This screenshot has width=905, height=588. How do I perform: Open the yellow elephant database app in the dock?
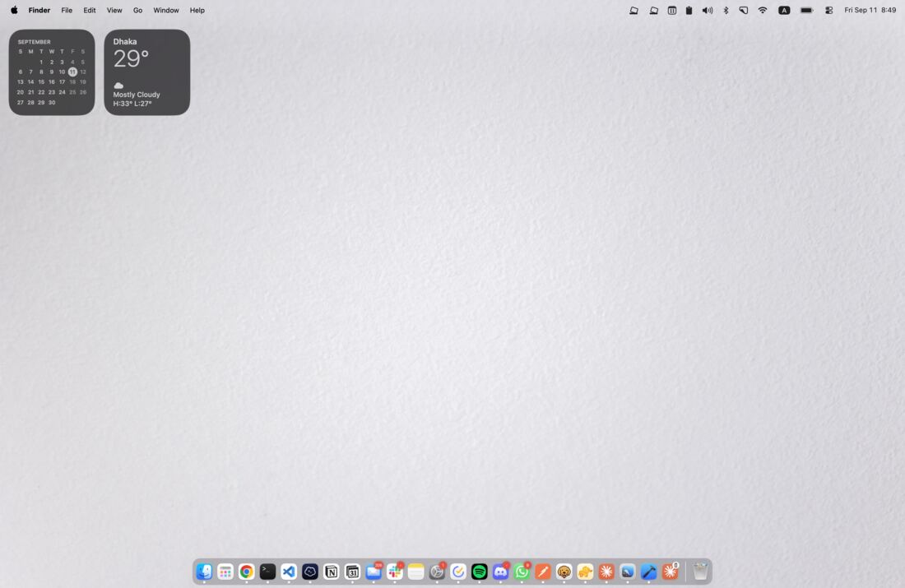click(x=585, y=572)
